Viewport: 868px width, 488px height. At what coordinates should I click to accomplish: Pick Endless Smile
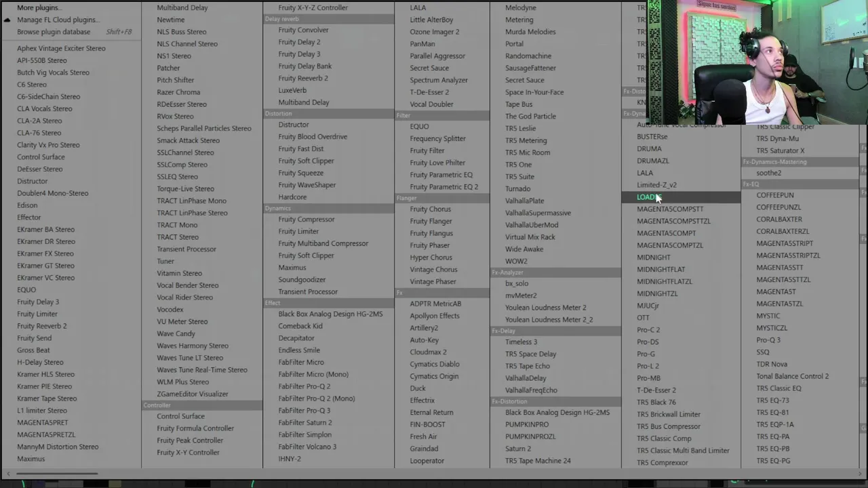299,350
